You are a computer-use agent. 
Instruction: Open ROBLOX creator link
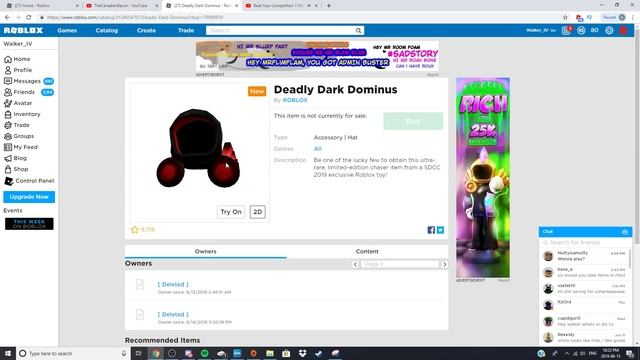click(x=295, y=100)
